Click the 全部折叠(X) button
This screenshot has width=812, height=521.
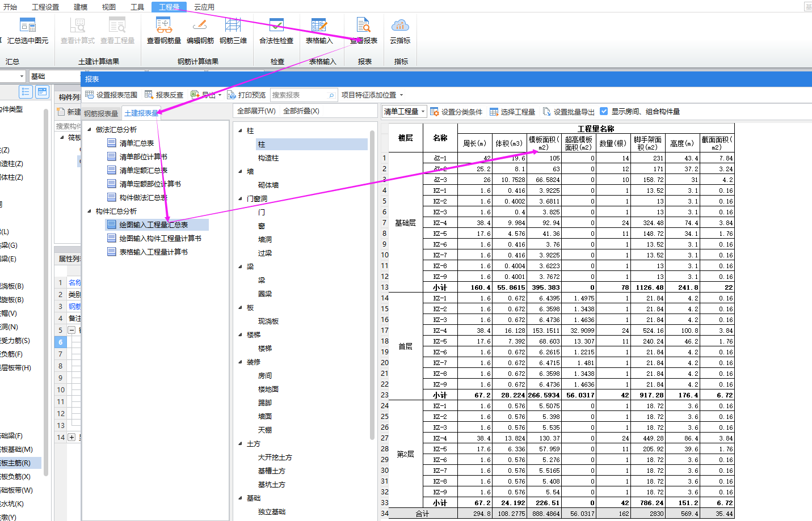coord(301,111)
